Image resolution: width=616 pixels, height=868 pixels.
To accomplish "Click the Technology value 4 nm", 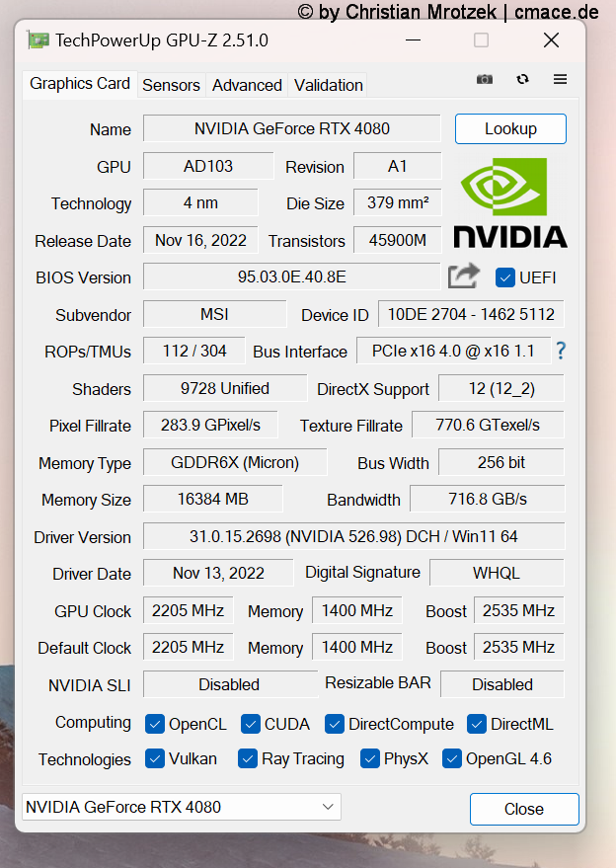I will point(200,202).
